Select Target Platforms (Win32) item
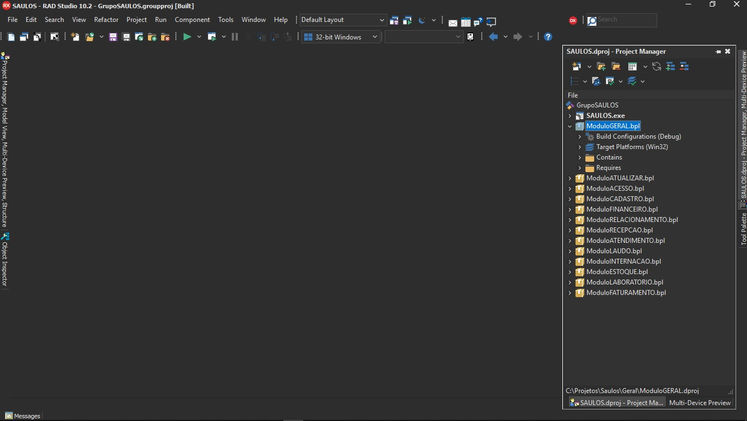Viewport: 747px width, 421px height. [632, 147]
